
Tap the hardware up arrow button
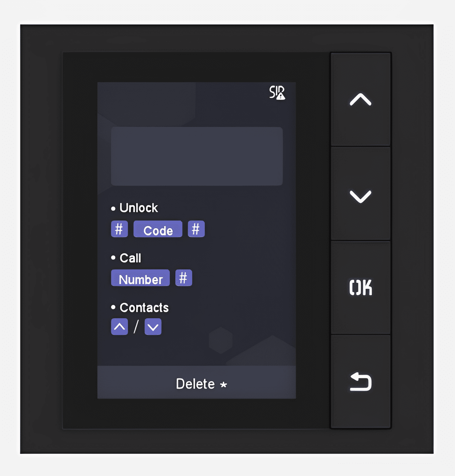(x=360, y=99)
